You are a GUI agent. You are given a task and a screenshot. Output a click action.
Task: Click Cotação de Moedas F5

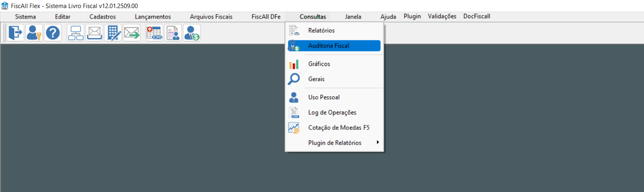pos(339,128)
